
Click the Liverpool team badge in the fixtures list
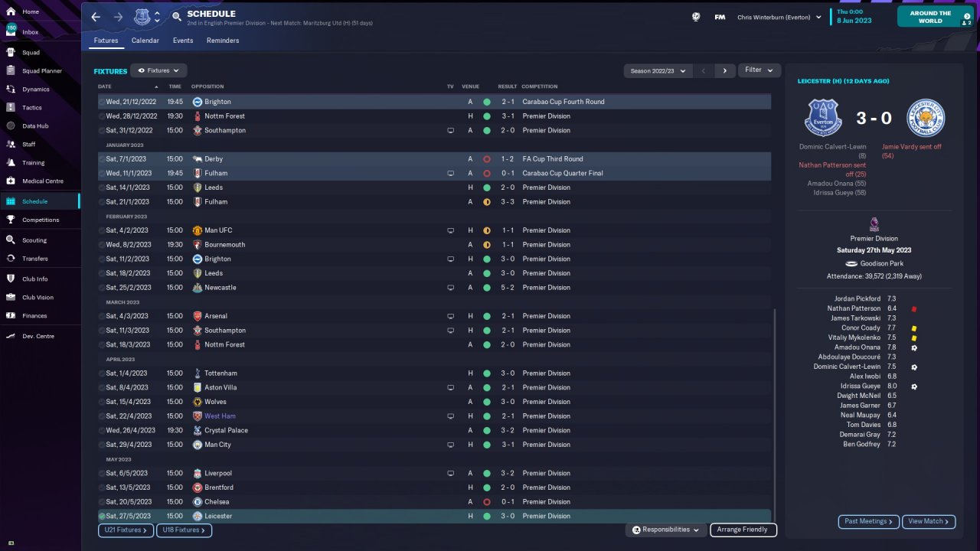pyautogui.click(x=197, y=474)
